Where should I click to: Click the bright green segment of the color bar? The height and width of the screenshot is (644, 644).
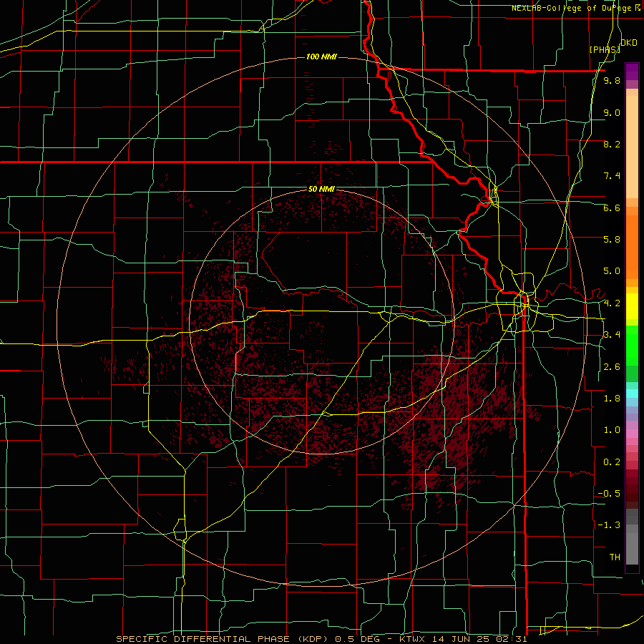coord(632,346)
